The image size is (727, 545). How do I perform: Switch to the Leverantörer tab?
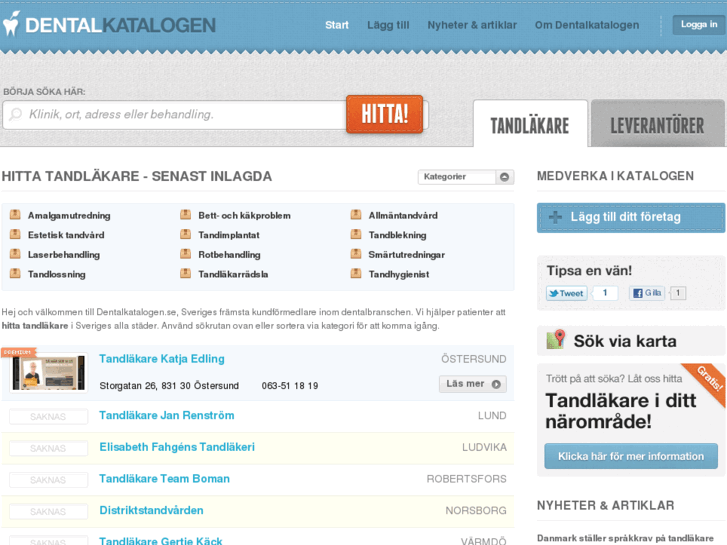[657, 124]
